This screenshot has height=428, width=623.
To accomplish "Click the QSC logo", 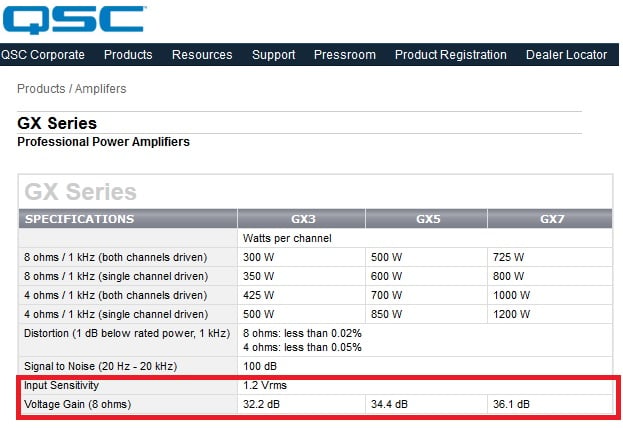I will [x=74, y=19].
